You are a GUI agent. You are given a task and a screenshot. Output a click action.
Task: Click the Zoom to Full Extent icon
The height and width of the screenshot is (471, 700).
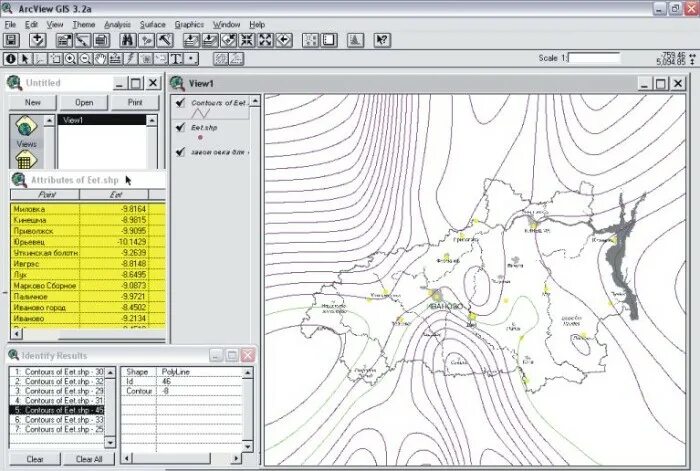(x=191, y=40)
